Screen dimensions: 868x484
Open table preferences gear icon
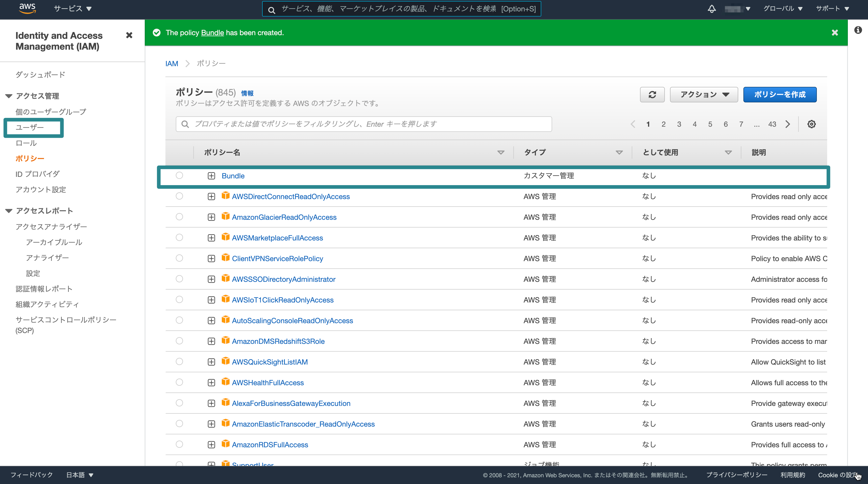click(x=811, y=124)
